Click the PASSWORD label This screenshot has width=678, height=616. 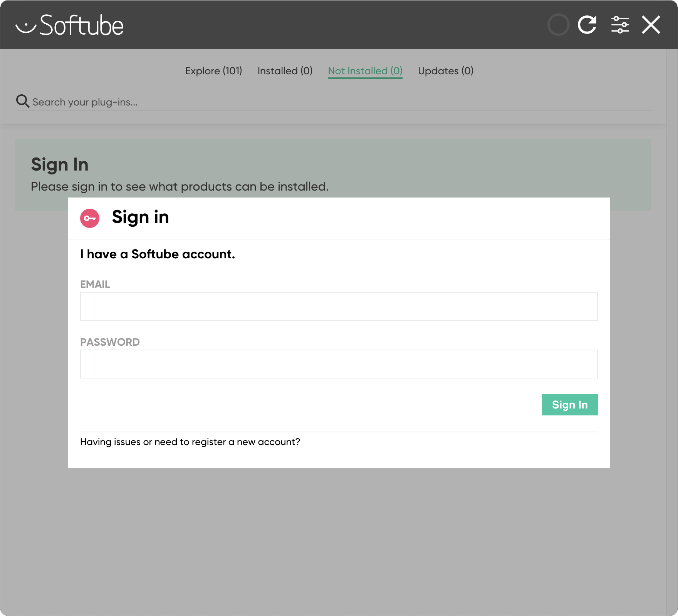point(110,342)
